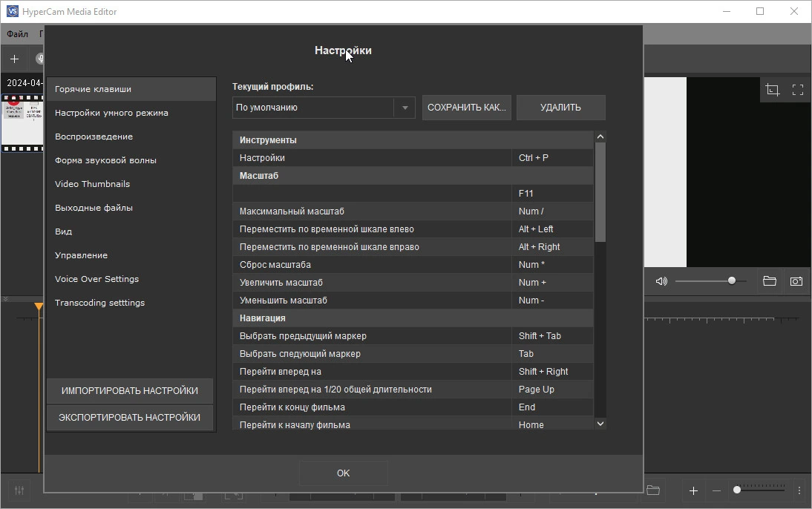
Task: Click the 'Alt + Left' shortcut cell
Action: pyautogui.click(x=552, y=229)
